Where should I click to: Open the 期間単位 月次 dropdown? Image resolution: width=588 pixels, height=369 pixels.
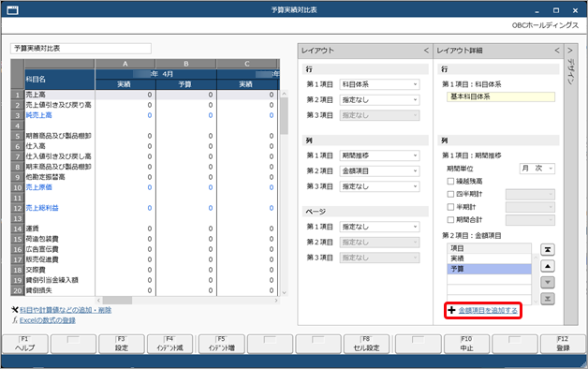click(537, 169)
